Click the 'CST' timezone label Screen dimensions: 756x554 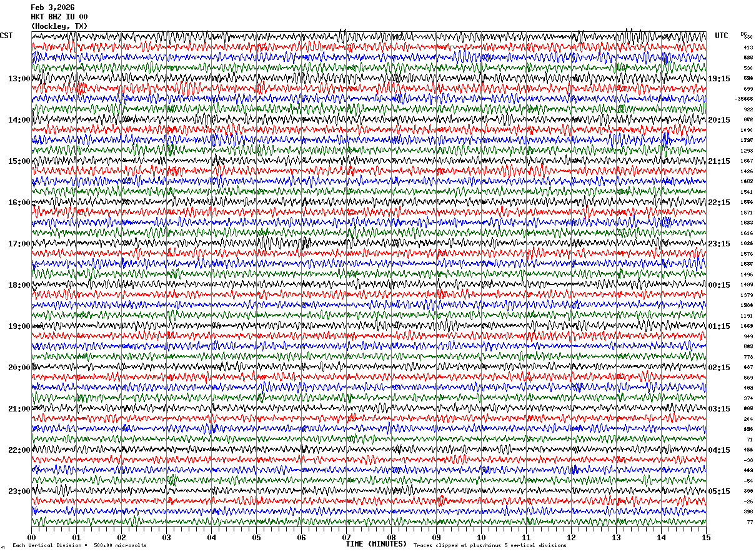6,36
